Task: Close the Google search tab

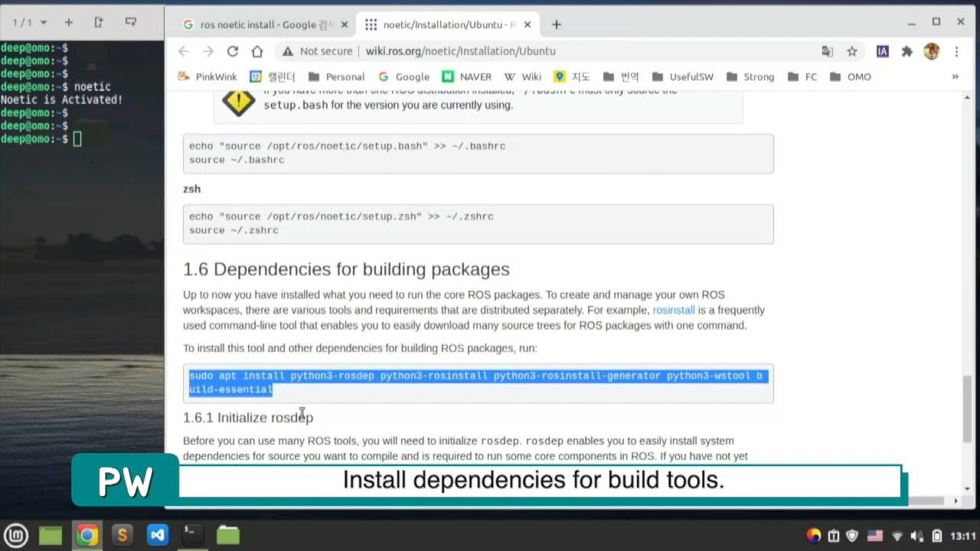Action: (345, 24)
